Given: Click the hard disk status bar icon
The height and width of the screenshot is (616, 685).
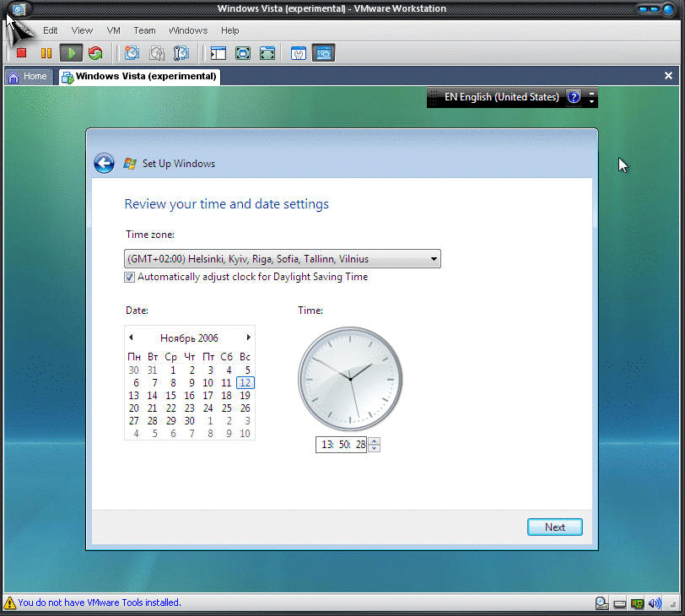Looking at the screenshot, I should 619,604.
